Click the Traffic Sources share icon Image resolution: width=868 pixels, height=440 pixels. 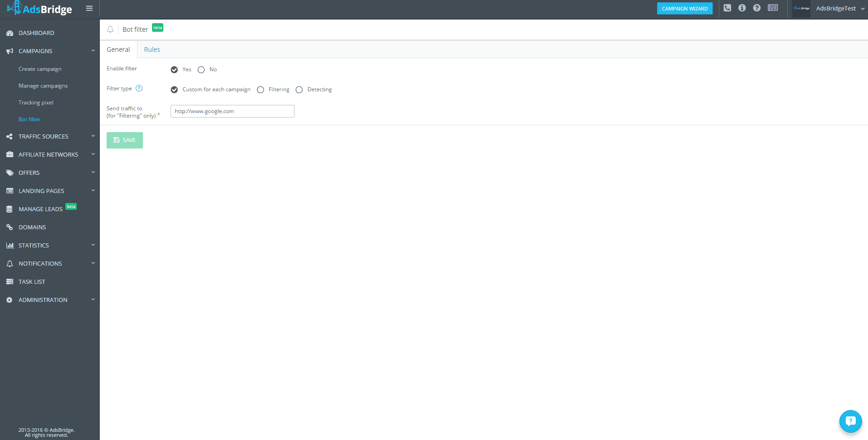[x=10, y=137]
